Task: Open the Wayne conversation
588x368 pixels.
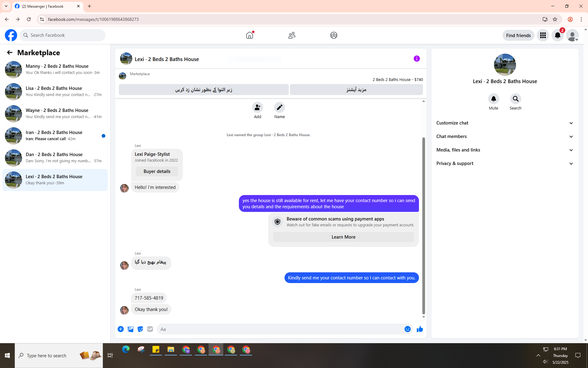Action: pos(55,113)
